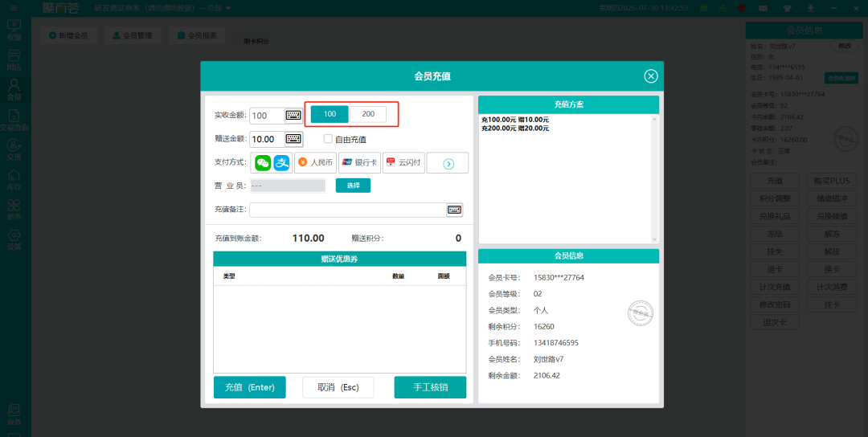This screenshot has height=437, width=868.
Task: Choose 人民币 cash payment
Action: (315, 162)
